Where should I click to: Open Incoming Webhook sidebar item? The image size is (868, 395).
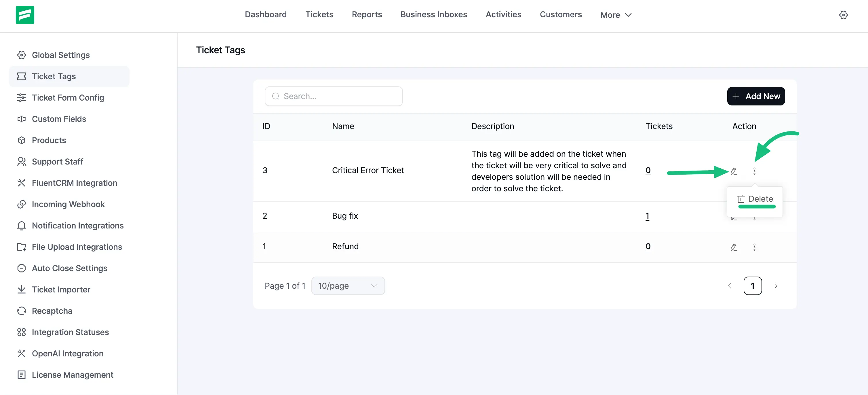point(68,205)
